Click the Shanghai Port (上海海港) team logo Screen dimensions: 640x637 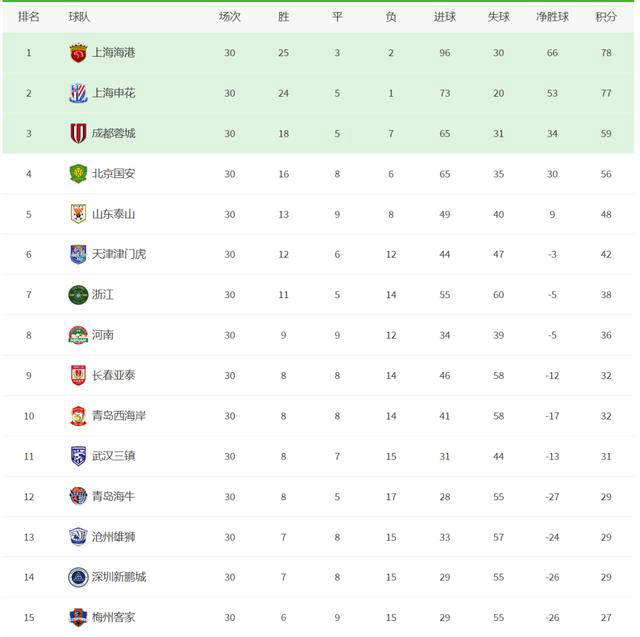[78, 53]
